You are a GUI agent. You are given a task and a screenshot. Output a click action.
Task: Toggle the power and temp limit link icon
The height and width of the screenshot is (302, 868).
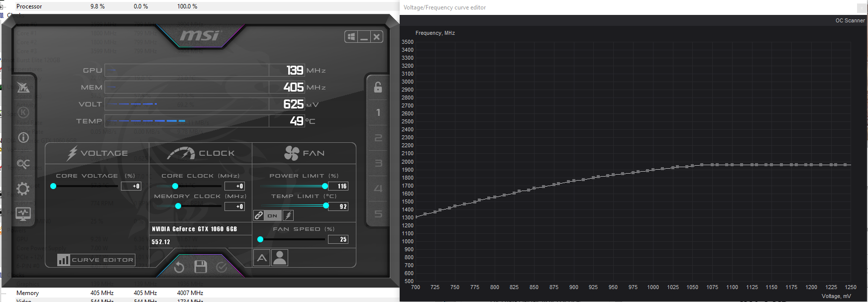[259, 215]
